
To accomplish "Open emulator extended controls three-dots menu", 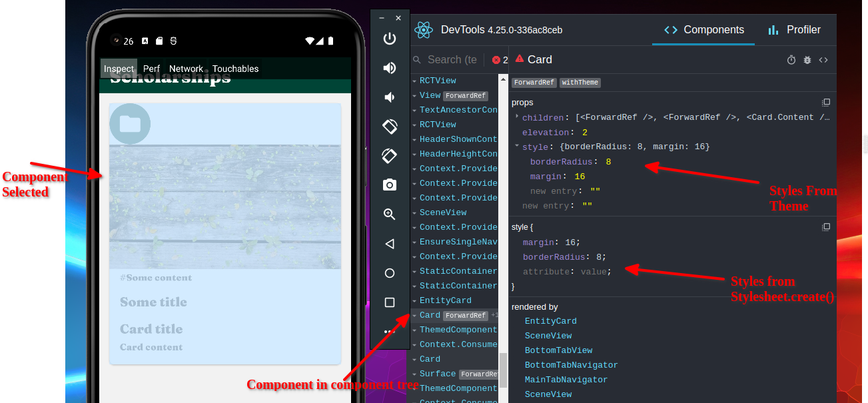I will (390, 331).
